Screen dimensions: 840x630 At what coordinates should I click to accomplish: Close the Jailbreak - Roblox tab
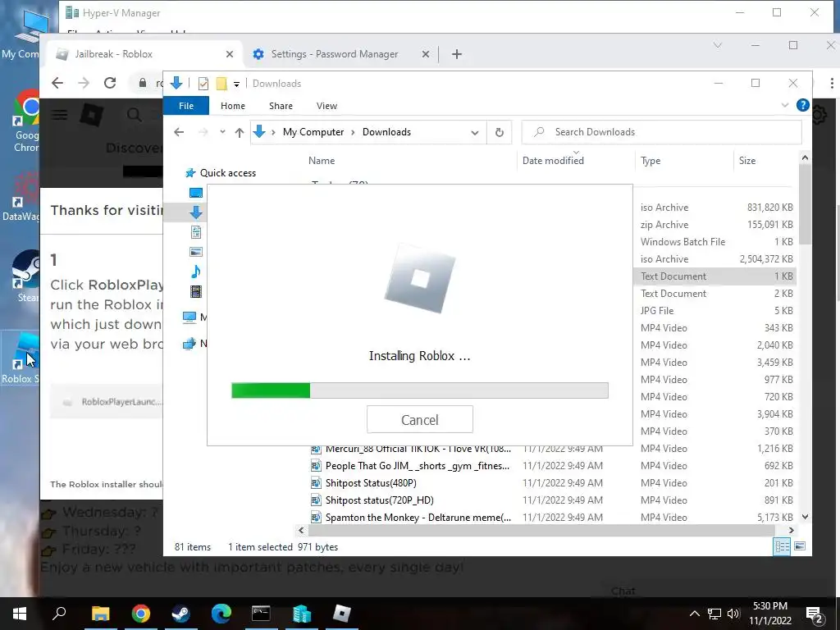[x=230, y=54]
